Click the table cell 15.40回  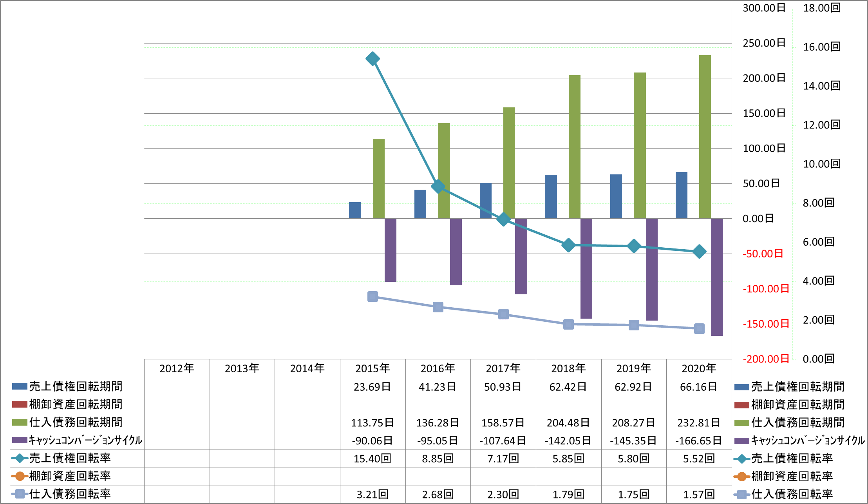373,459
